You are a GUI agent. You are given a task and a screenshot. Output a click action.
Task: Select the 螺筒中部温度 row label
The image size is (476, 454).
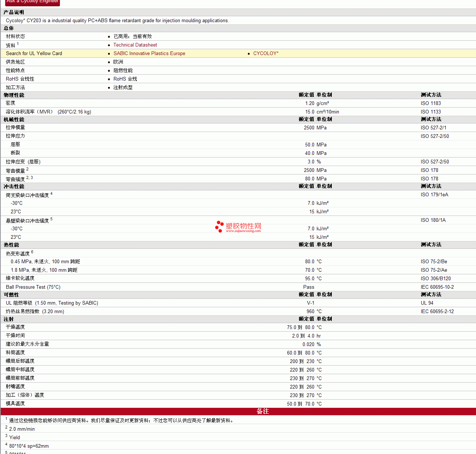click(x=20, y=370)
